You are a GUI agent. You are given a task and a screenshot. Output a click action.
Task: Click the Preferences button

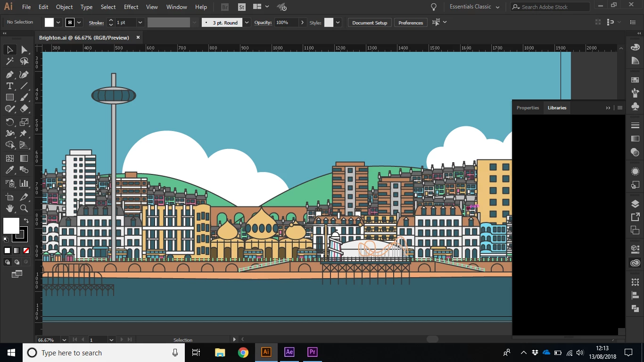click(x=411, y=23)
